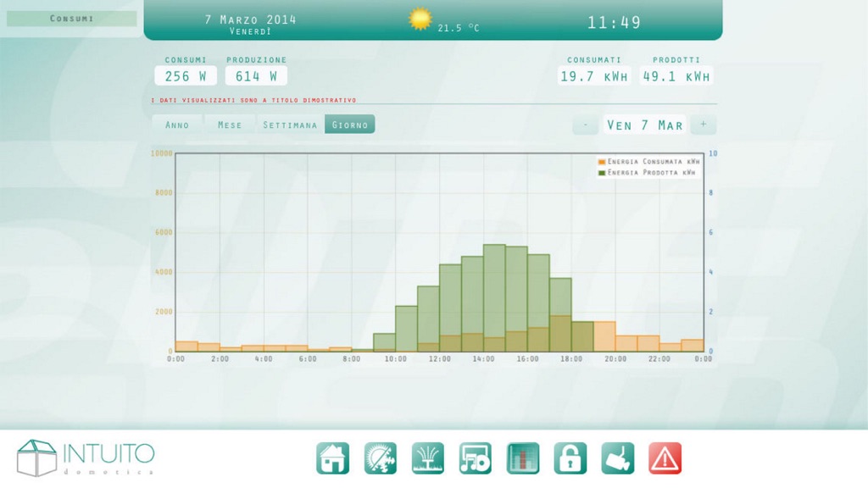The image size is (868, 488).
Task: Click the sun weather icon
Action: click(420, 19)
